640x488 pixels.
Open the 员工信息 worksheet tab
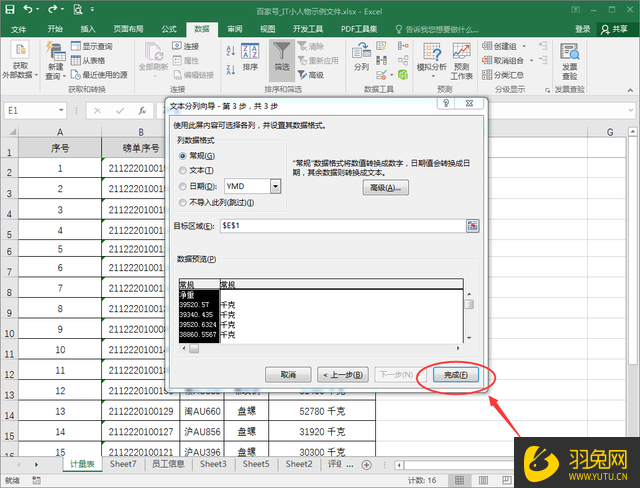168,464
